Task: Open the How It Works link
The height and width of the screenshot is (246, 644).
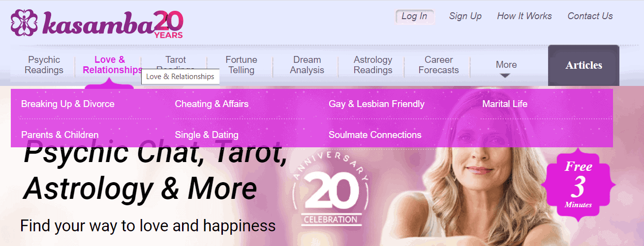Action: pos(524,16)
